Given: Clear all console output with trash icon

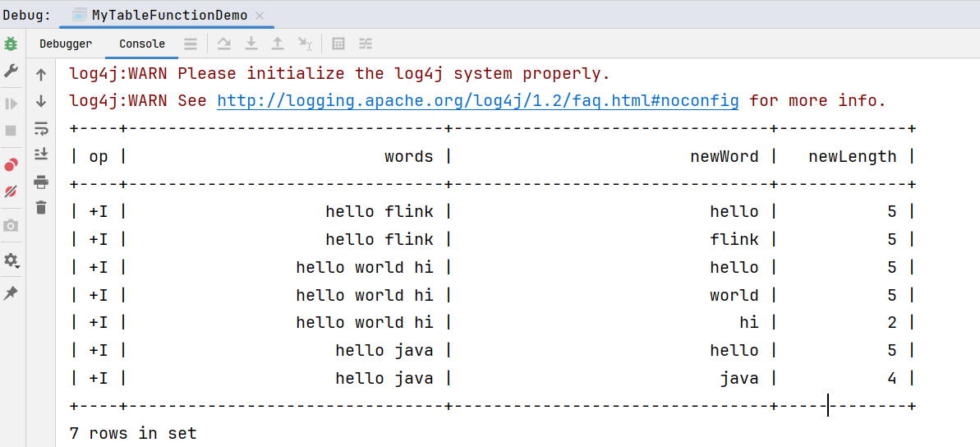Looking at the screenshot, I should (41, 208).
